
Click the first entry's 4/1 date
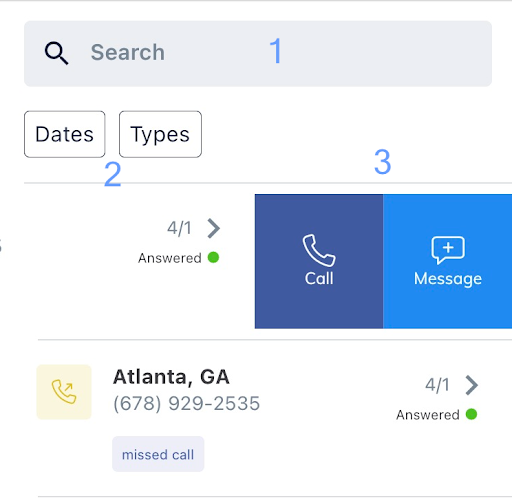(179, 228)
